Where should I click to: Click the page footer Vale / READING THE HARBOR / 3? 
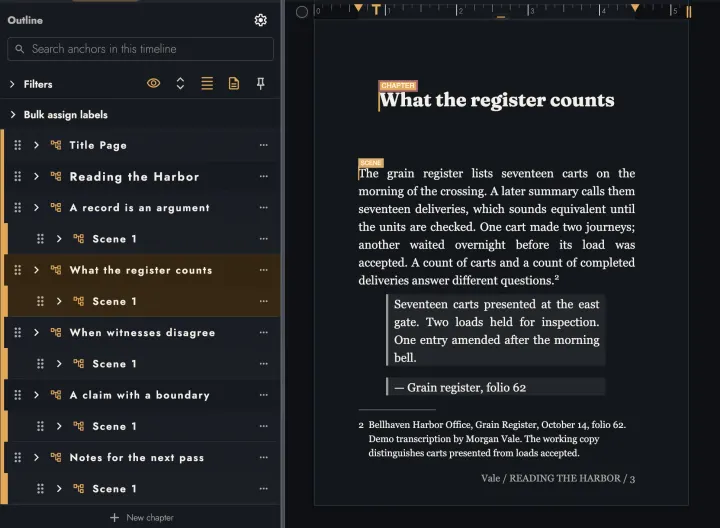point(558,478)
